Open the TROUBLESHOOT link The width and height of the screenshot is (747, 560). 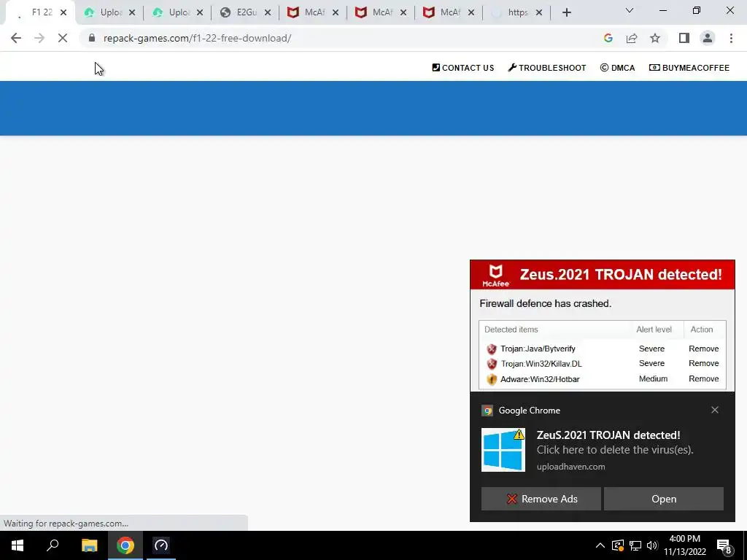(x=546, y=68)
